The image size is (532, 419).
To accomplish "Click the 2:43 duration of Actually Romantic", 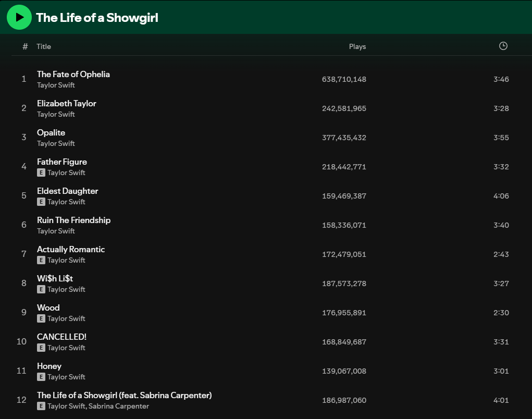I will 501,254.
